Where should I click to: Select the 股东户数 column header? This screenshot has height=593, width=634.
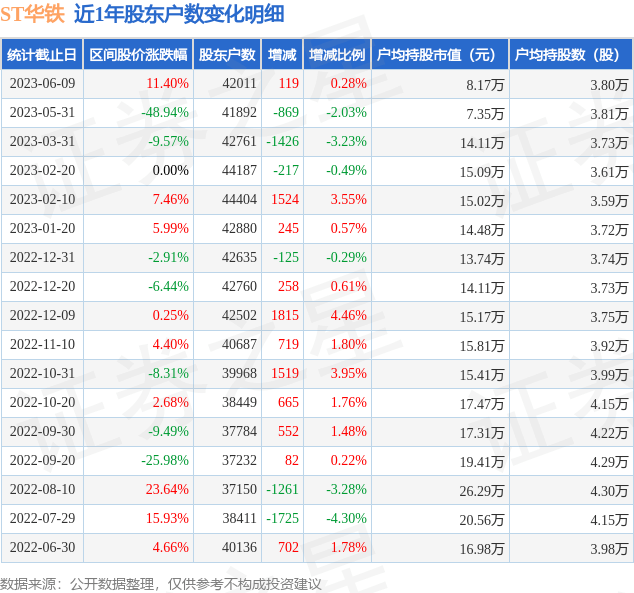pyautogui.click(x=227, y=55)
